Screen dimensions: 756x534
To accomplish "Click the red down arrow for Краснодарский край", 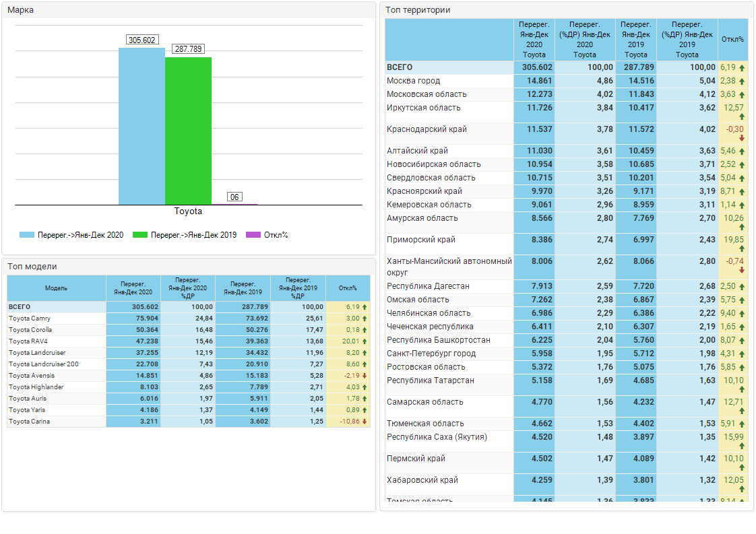I will pyautogui.click(x=742, y=138).
